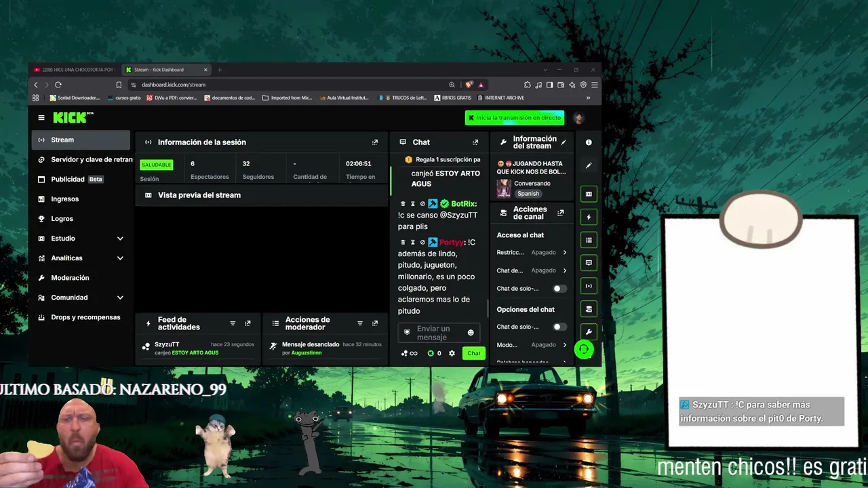Open the Modo... Apagado setting

click(x=532, y=345)
